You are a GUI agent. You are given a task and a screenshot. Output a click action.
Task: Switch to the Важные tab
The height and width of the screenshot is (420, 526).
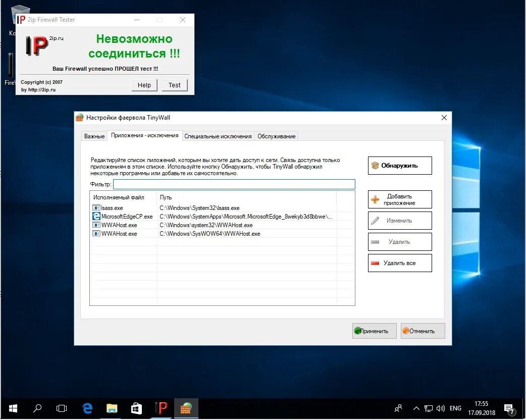click(x=94, y=136)
